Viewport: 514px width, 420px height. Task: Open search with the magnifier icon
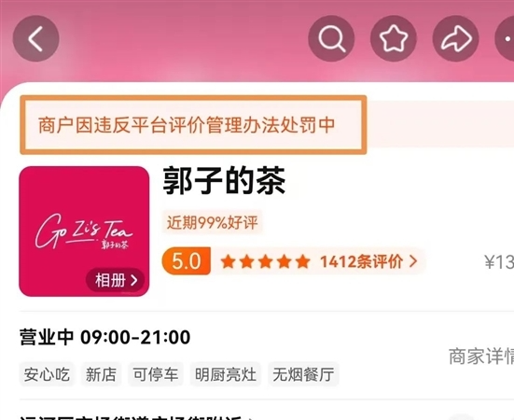pos(331,38)
